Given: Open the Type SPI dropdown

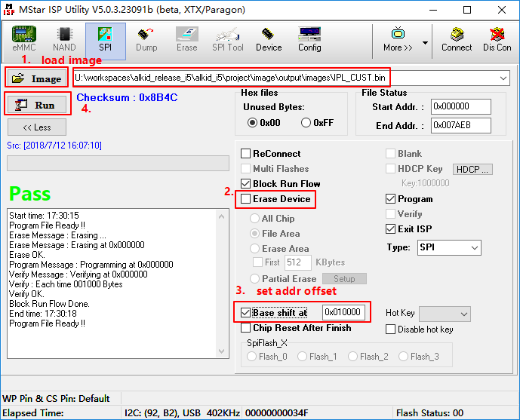Looking at the screenshot, I should 474,248.
